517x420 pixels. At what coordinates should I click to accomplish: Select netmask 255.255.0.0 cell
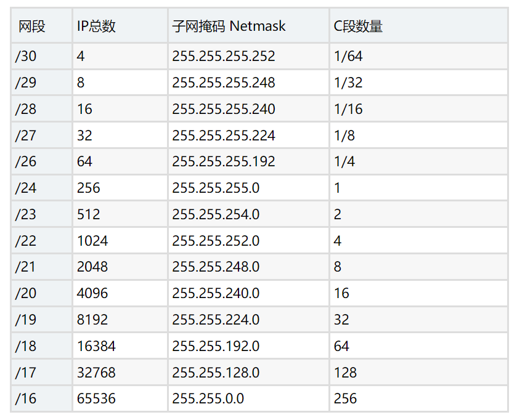tap(248, 398)
